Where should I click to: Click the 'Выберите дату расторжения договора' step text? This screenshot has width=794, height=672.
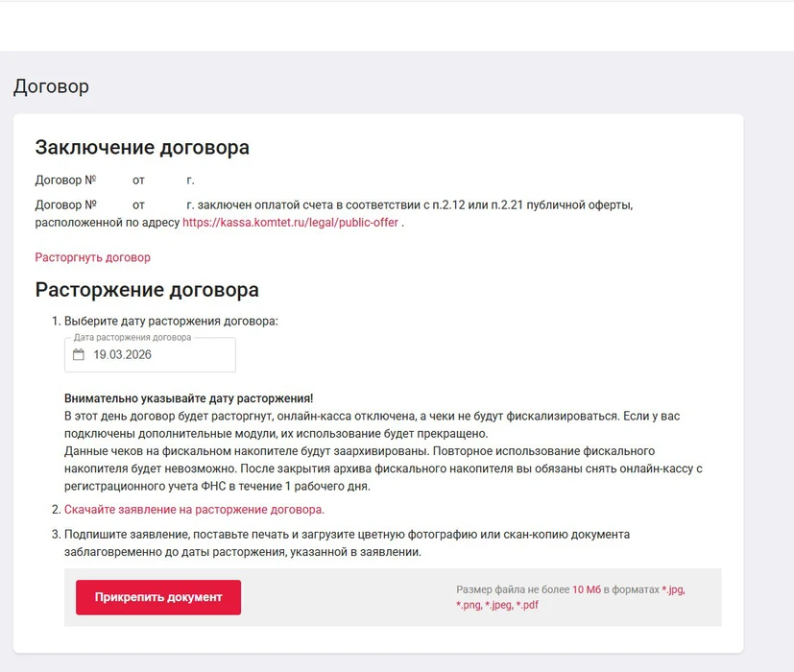coord(171,321)
